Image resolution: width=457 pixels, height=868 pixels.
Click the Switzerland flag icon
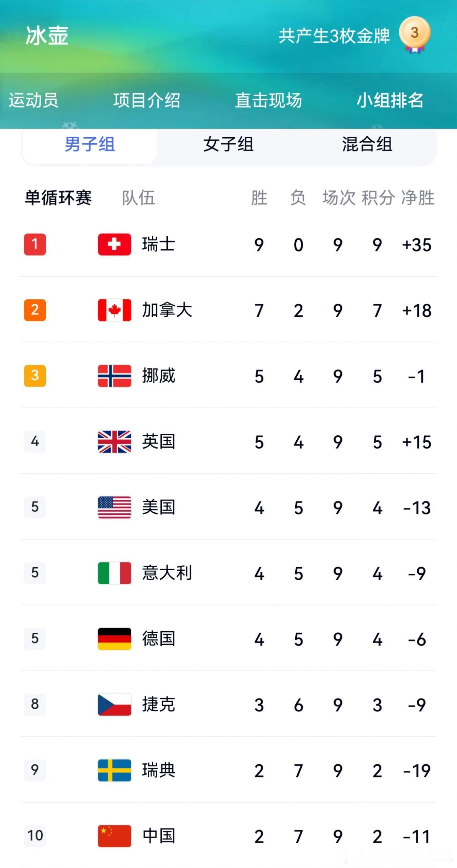click(x=115, y=244)
